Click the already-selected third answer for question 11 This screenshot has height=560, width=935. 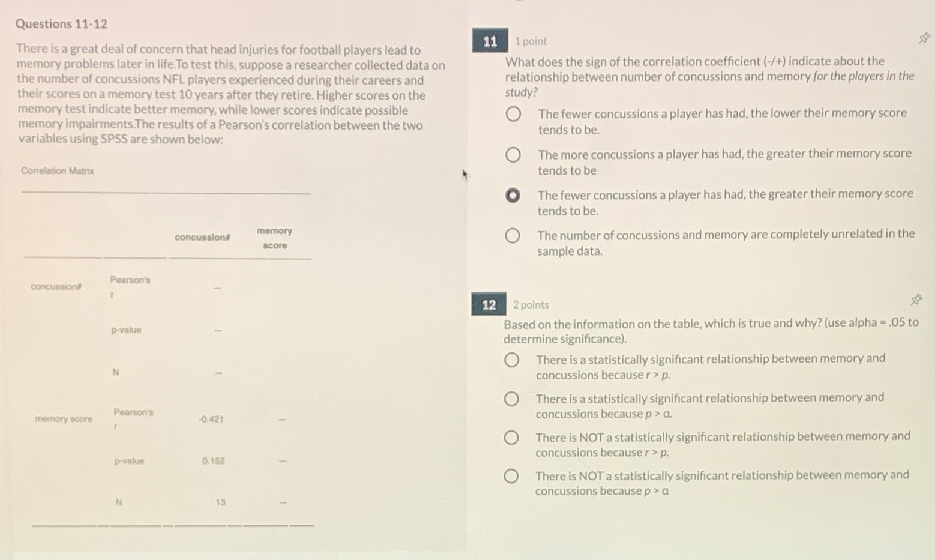(x=513, y=195)
